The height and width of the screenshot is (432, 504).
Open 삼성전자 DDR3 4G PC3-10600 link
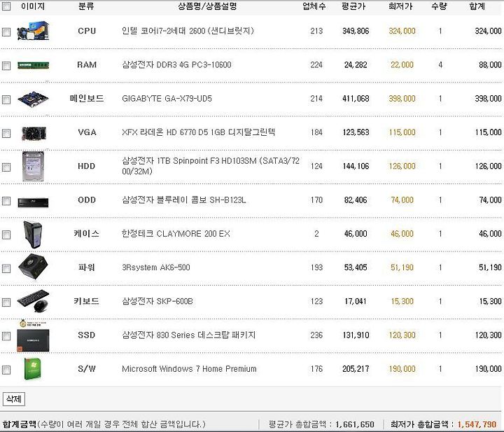click(x=176, y=65)
